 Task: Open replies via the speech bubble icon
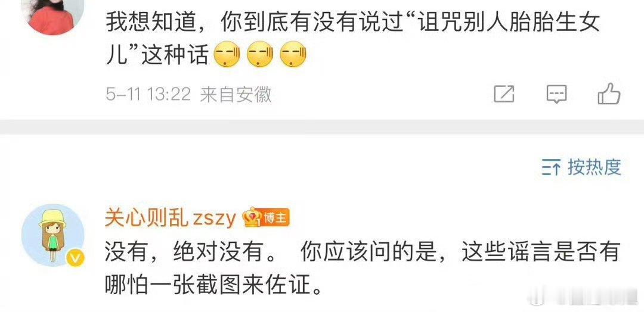click(x=556, y=94)
